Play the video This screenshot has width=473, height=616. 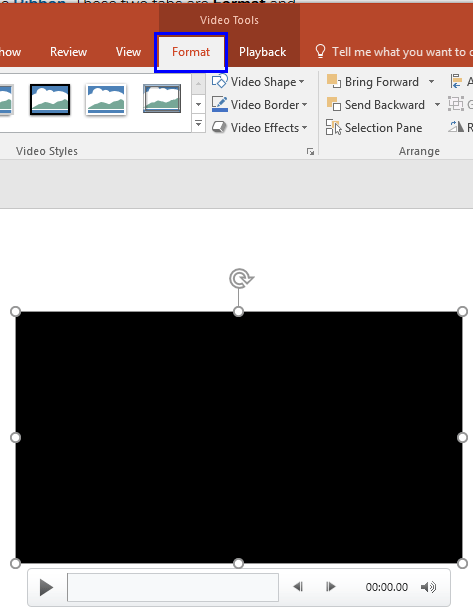pyautogui.click(x=46, y=588)
